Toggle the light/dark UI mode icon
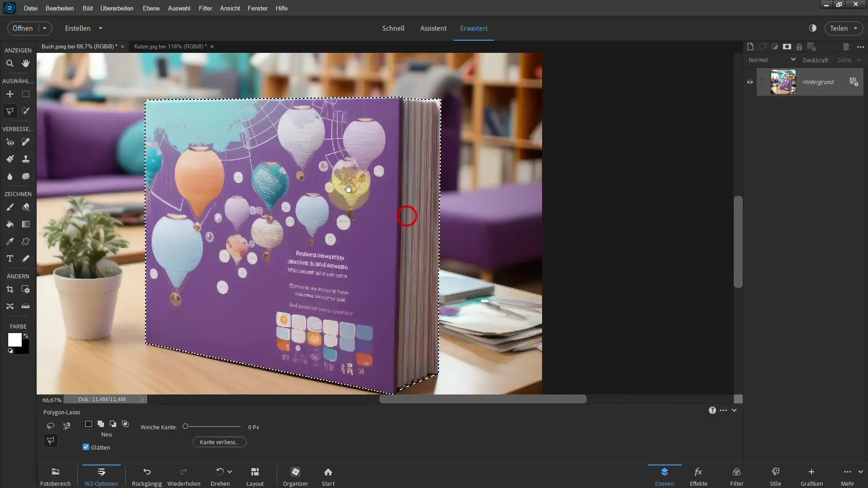Image resolution: width=868 pixels, height=488 pixels. 813,28
